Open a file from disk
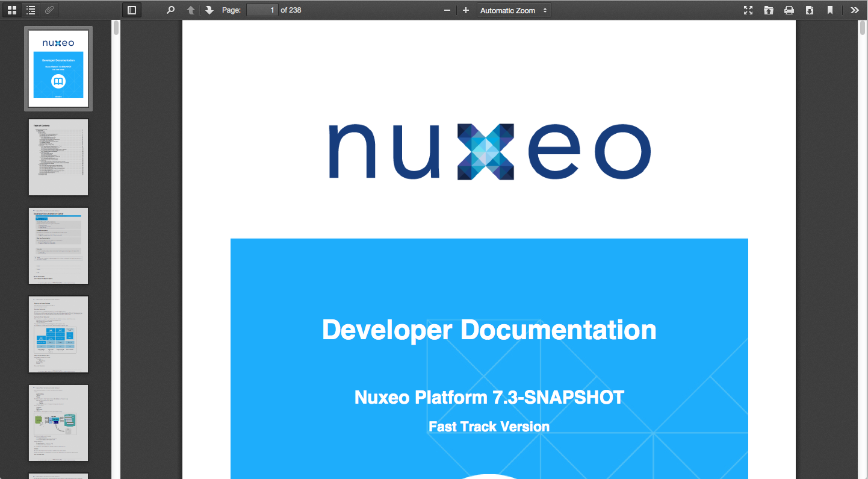This screenshot has height=479, width=868. (769, 10)
